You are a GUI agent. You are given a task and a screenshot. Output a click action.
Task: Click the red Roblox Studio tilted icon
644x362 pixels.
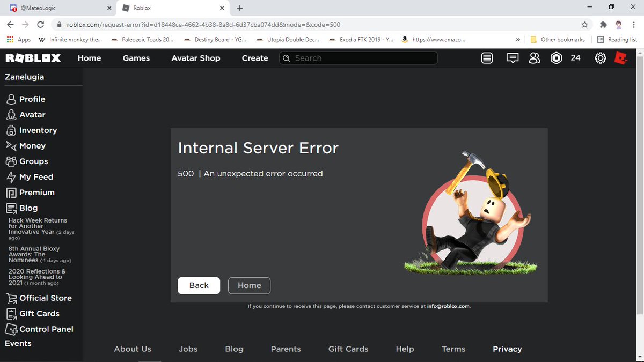point(621,58)
